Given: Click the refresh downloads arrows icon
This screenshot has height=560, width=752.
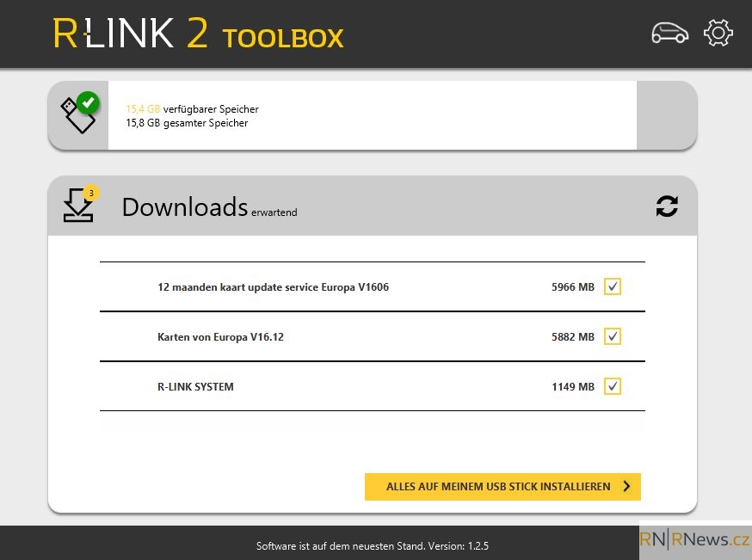Looking at the screenshot, I should coord(667,206).
